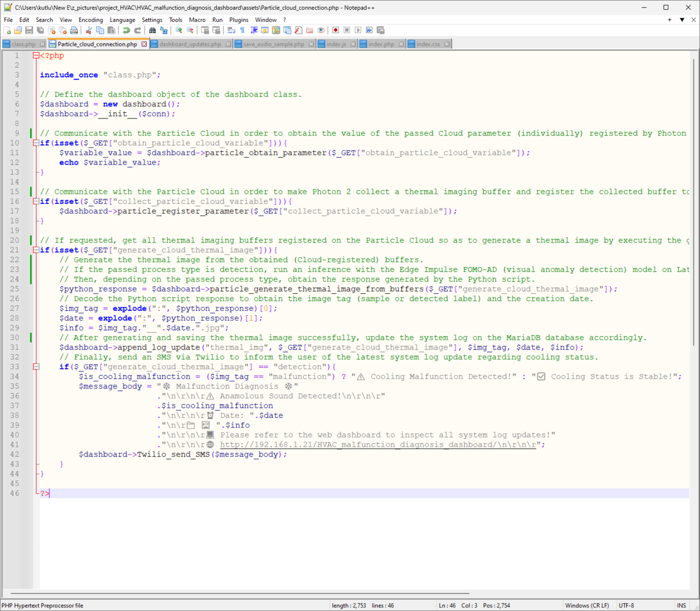Close the Particle_cloud_connection.php tab
700x611 pixels.
pos(144,44)
